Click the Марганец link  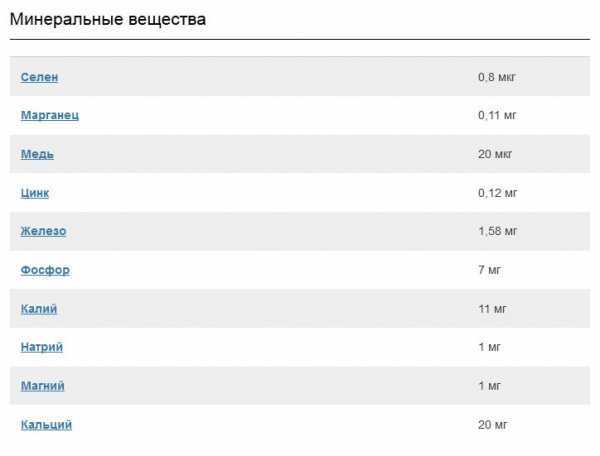click(50, 115)
